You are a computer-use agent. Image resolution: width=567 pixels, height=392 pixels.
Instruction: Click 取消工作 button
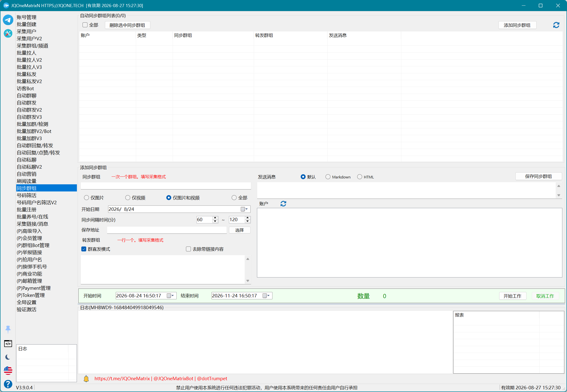click(545, 296)
